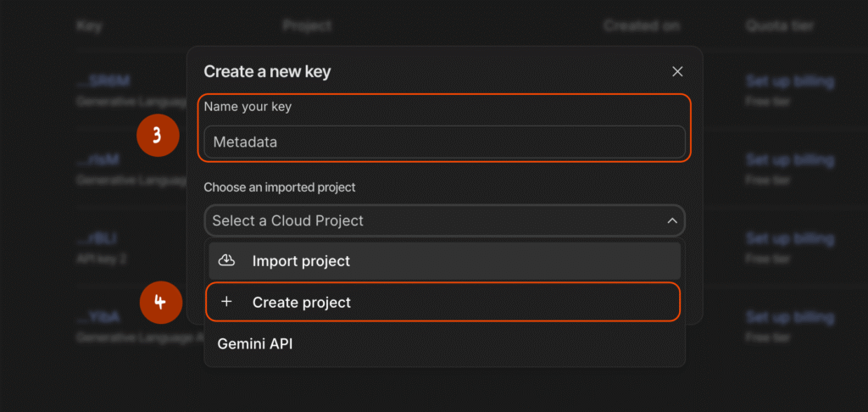
Task: Click the orange step 4 badge
Action: (x=160, y=303)
